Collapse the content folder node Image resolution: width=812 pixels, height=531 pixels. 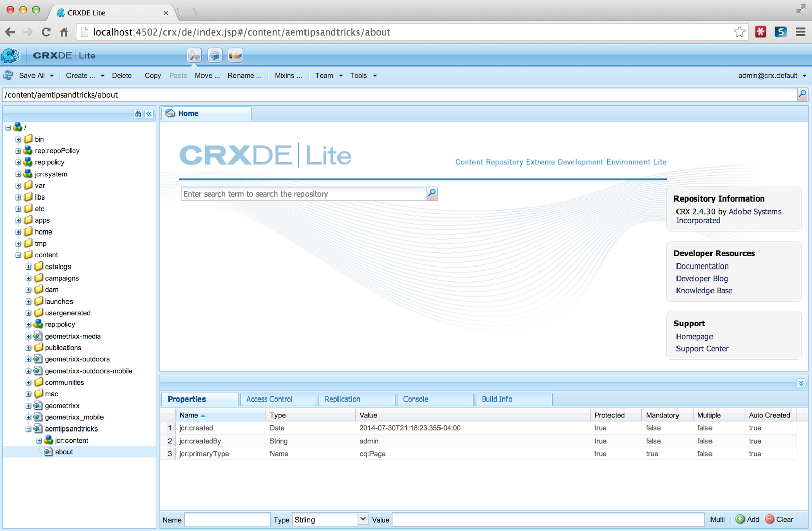(18, 255)
